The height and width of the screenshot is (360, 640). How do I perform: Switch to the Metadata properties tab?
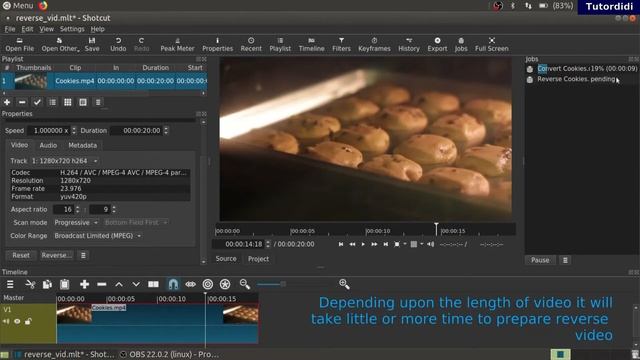click(82, 145)
